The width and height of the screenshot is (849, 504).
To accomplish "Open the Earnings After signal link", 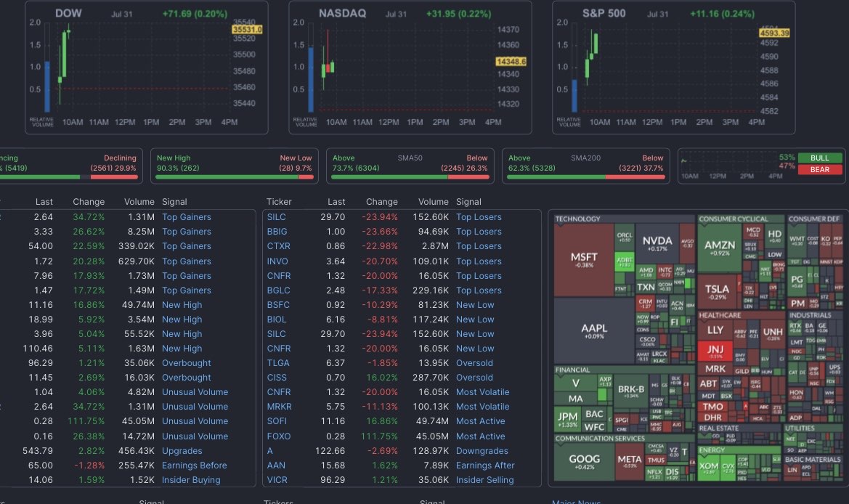I will pyautogui.click(x=485, y=466).
